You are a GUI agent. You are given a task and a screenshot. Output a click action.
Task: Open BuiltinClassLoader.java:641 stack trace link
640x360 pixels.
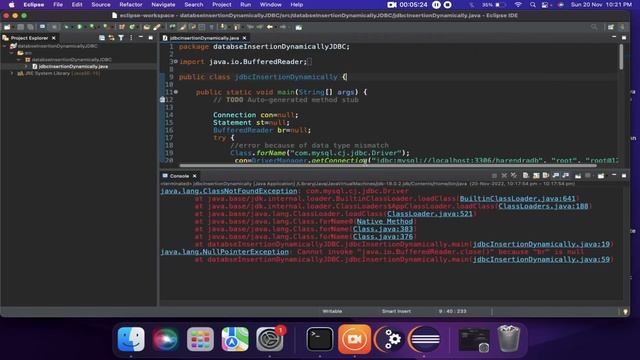pyautogui.click(x=517, y=198)
